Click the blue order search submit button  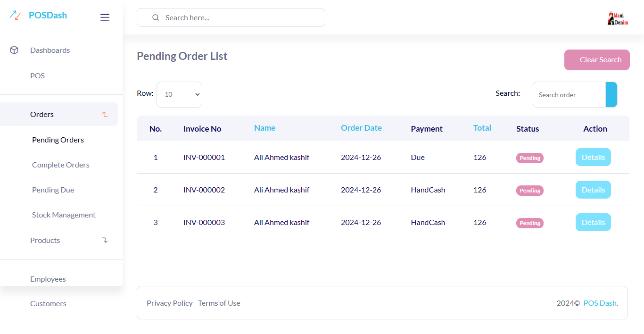611,94
